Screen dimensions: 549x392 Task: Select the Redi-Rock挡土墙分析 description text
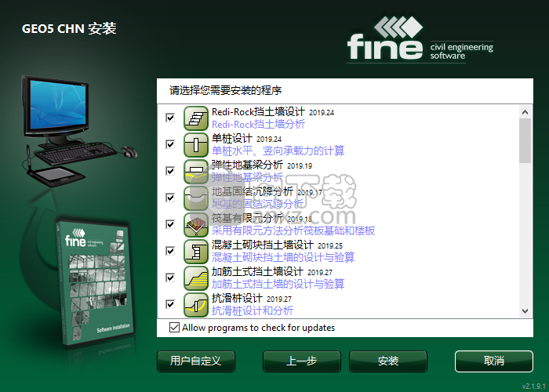(x=258, y=124)
